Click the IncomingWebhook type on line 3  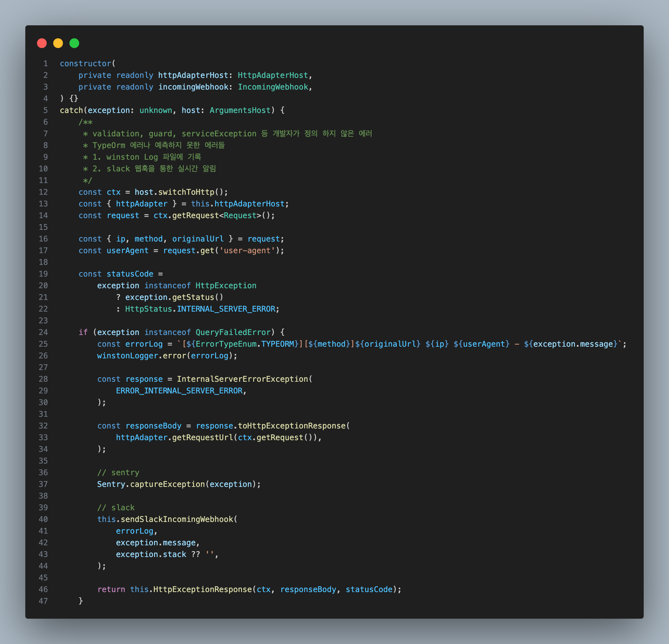click(x=273, y=87)
